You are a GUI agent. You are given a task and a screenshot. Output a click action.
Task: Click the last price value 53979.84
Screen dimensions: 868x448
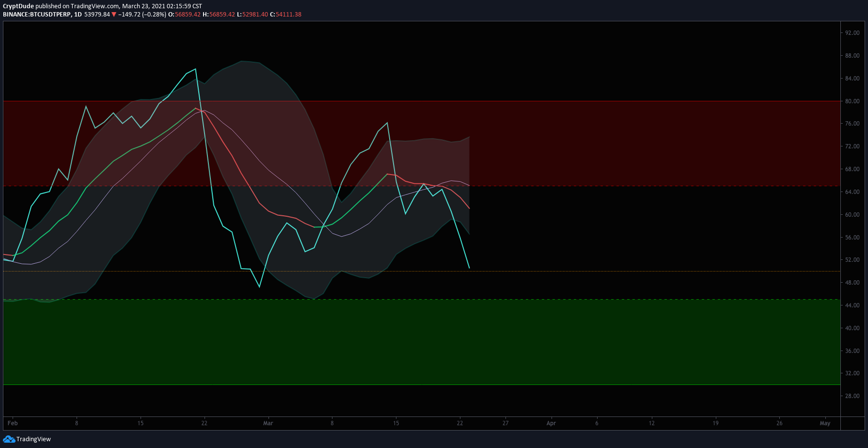click(97, 15)
